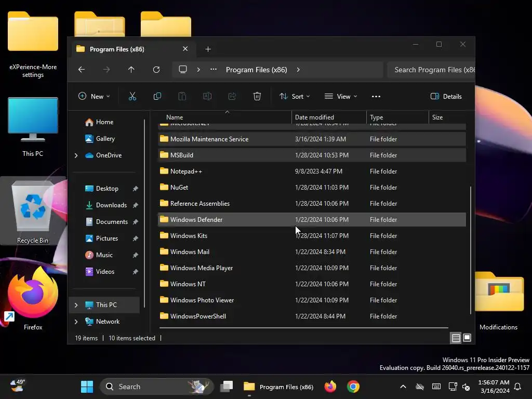Select Home in navigation pane
532x399 pixels.
point(104,122)
